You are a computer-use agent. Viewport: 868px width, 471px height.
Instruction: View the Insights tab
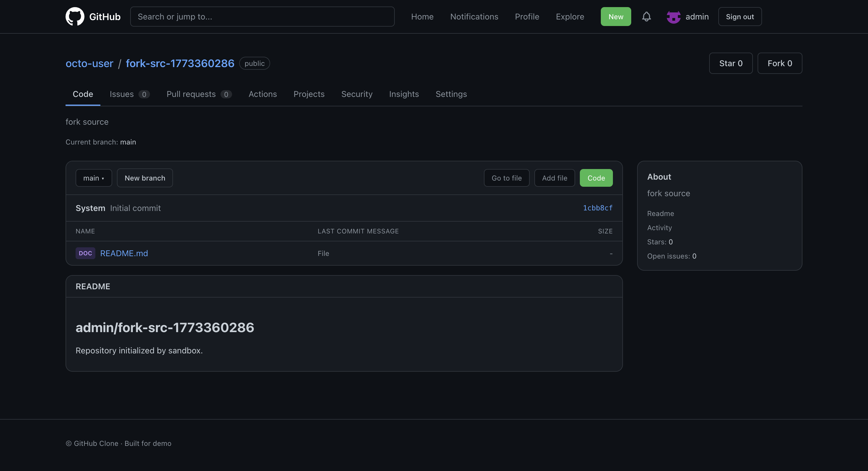[404, 94]
